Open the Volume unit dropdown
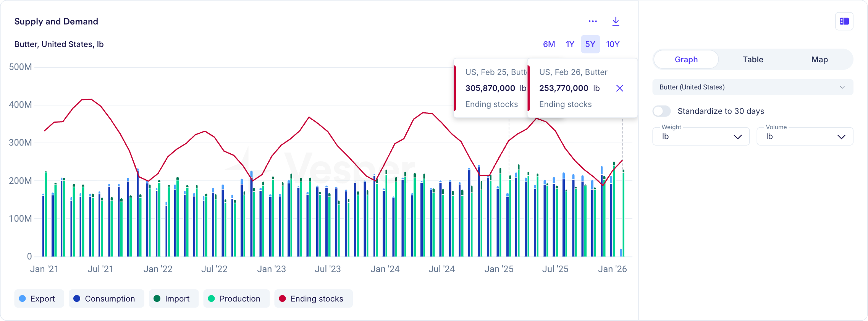Viewport: 868px width, 321px height. point(805,136)
